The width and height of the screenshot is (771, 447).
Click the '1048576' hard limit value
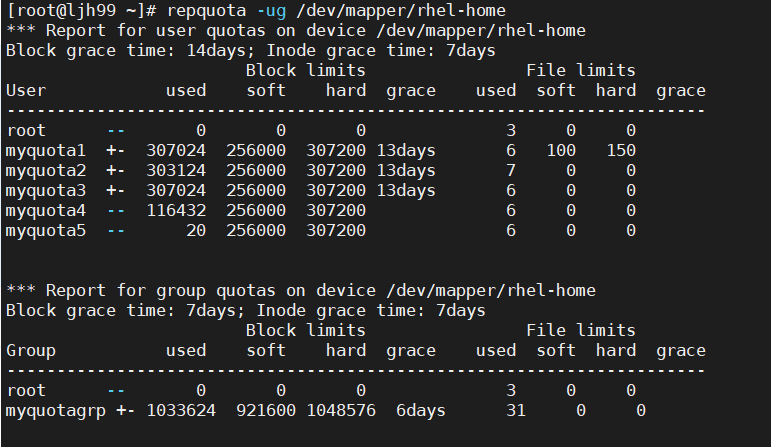click(341, 411)
